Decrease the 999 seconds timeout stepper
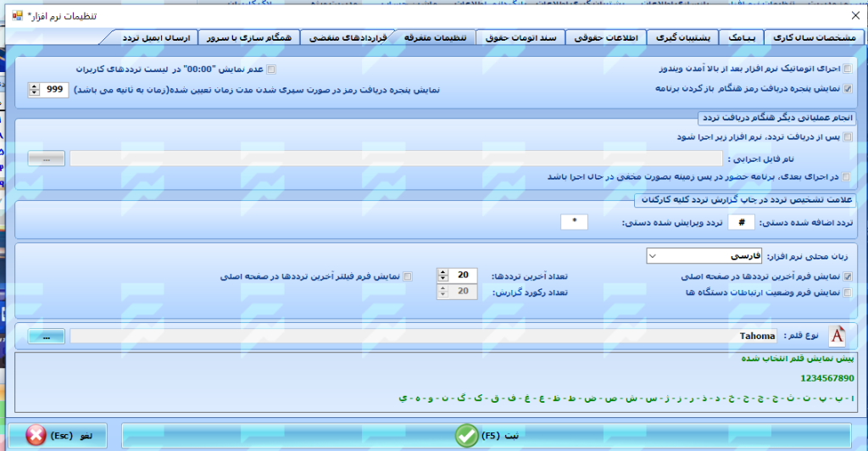This screenshot has height=451, width=868. (x=34, y=92)
